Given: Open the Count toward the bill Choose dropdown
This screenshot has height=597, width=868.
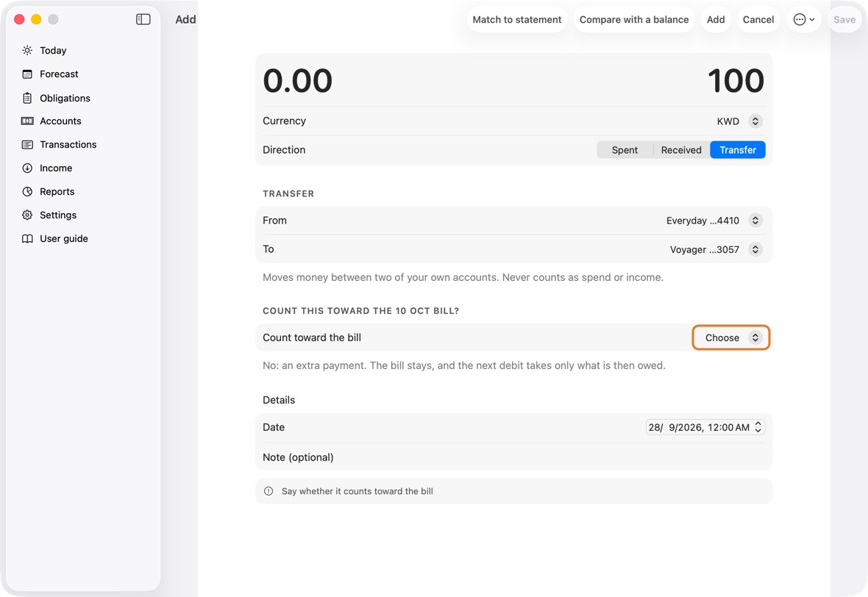Looking at the screenshot, I should click(x=730, y=337).
